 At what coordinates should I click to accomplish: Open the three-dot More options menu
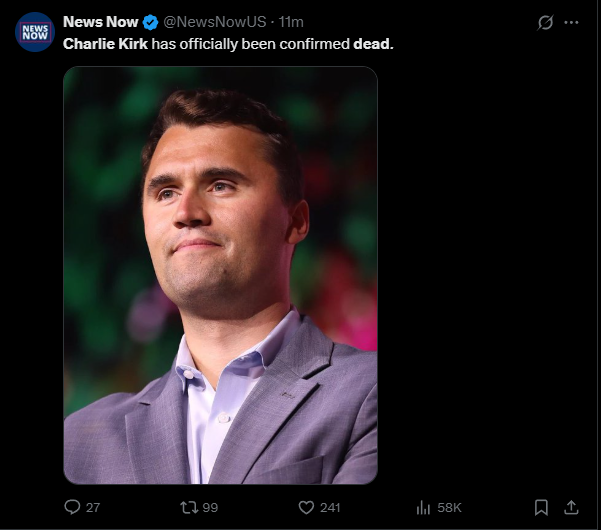(x=572, y=22)
